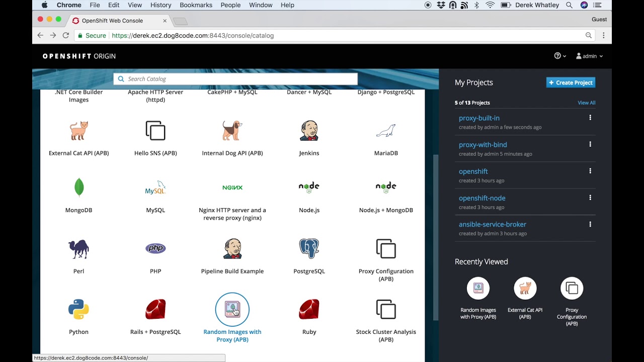Open actions menu for openshift project
The image size is (644, 362).
pos(590,171)
